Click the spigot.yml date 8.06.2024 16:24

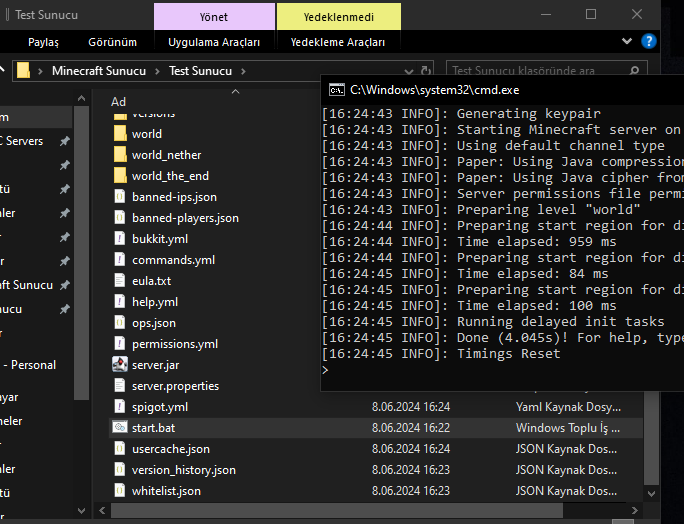[410, 407]
